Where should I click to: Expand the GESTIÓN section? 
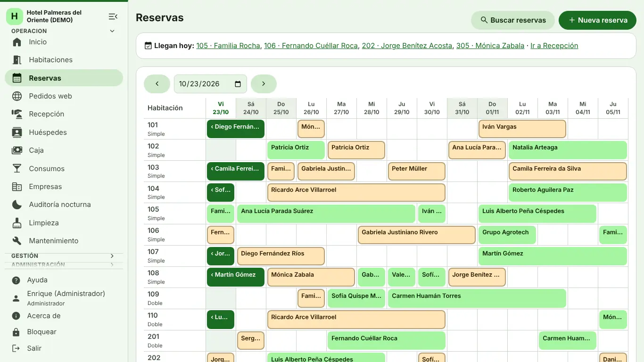coord(64,256)
